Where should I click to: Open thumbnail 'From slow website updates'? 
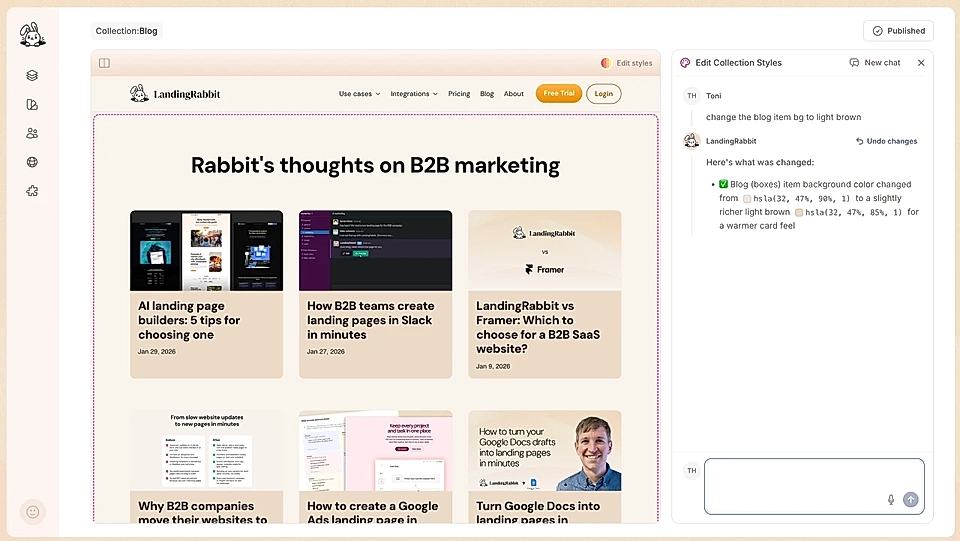click(206, 450)
